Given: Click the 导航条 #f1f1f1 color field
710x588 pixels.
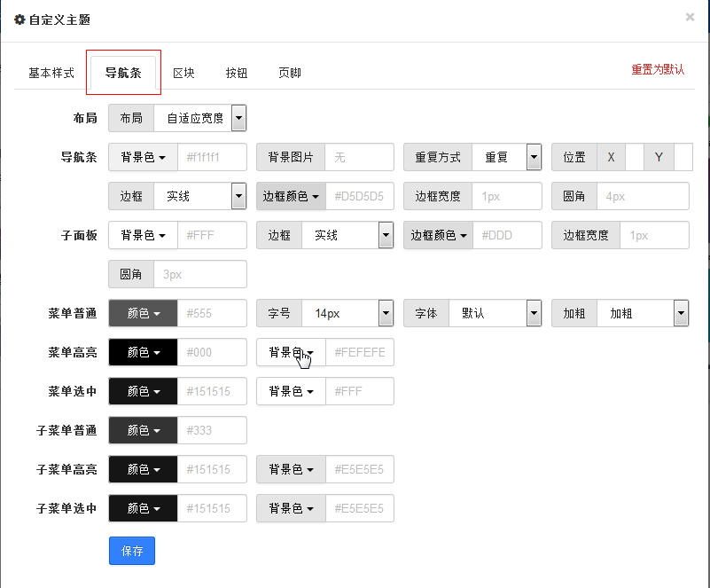Looking at the screenshot, I should point(213,157).
